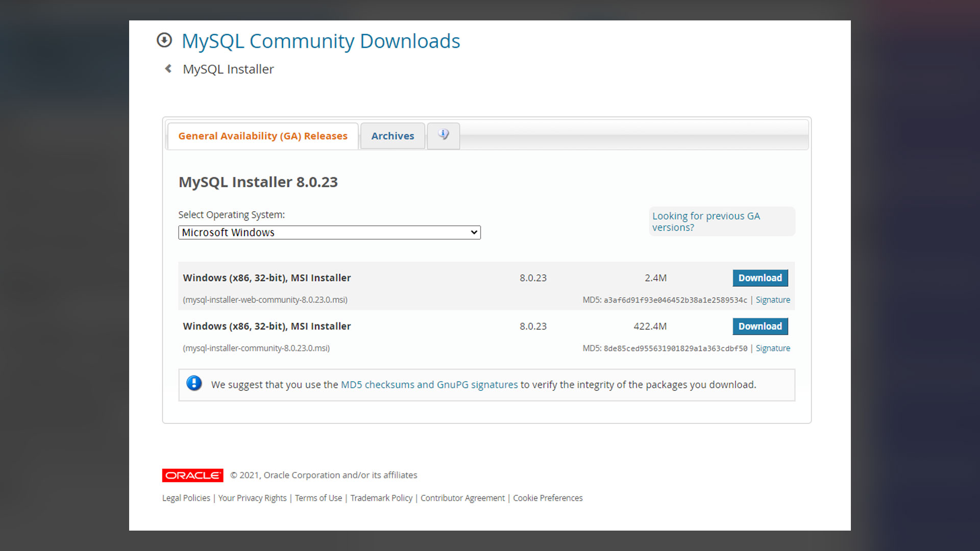Follow Looking for previous GA versions link
980x551 pixels.
706,222
